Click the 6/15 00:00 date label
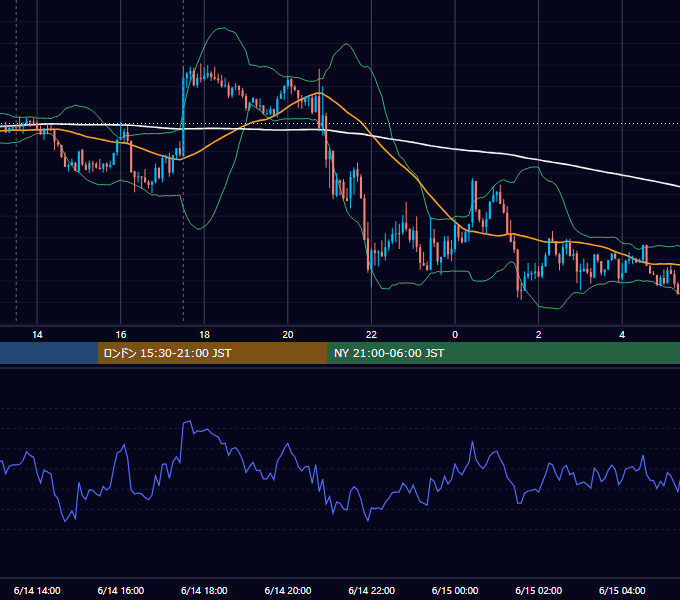 455,590
